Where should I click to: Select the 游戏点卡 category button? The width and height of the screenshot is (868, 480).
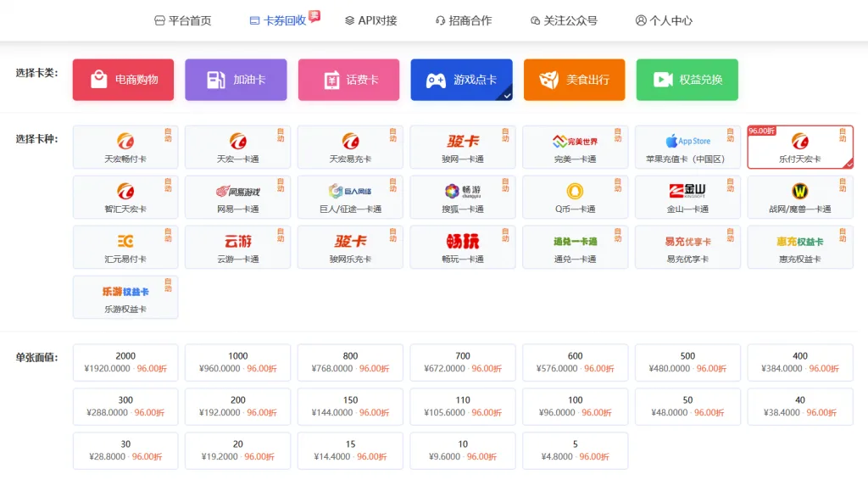click(462, 80)
